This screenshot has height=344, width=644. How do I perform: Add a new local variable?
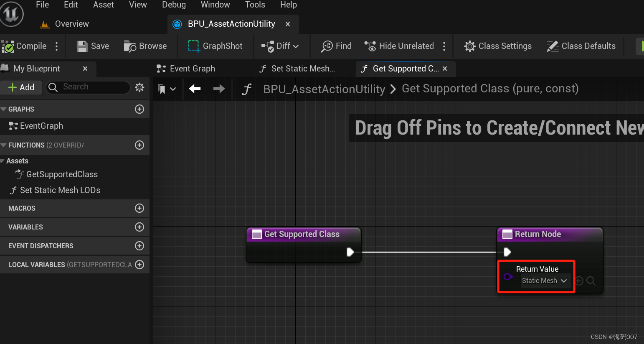pyautogui.click(x=139, y=265)
